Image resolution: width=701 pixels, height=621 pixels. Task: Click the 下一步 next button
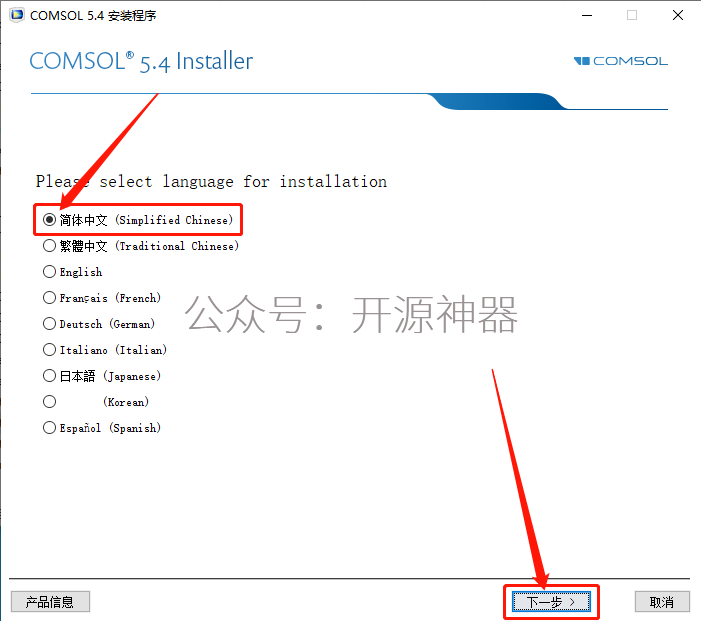coord(551,602)
